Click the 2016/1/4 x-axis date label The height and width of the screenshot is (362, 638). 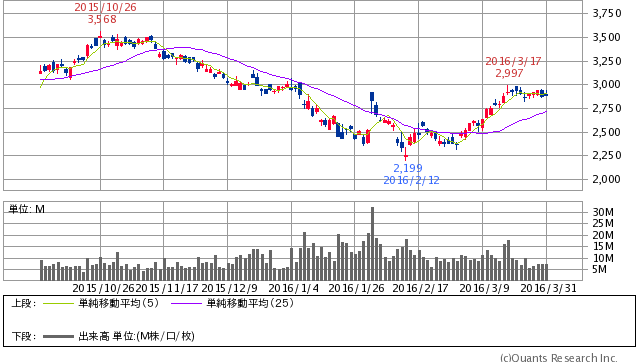pos(294,288)
